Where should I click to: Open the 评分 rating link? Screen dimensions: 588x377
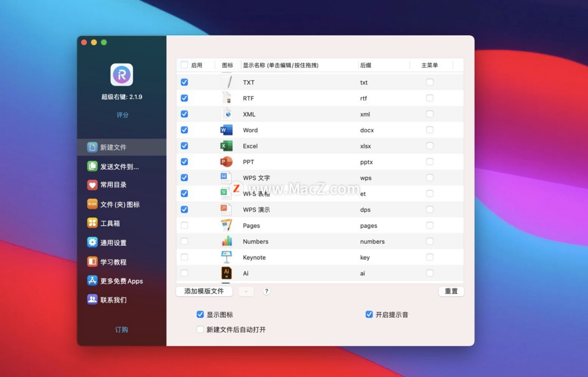click(122, 115)
